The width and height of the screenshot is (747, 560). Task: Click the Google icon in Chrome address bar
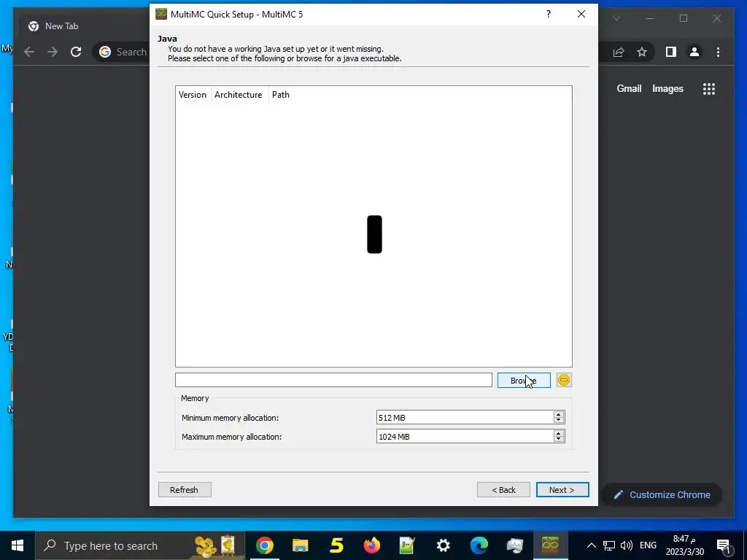pos(105,52)
